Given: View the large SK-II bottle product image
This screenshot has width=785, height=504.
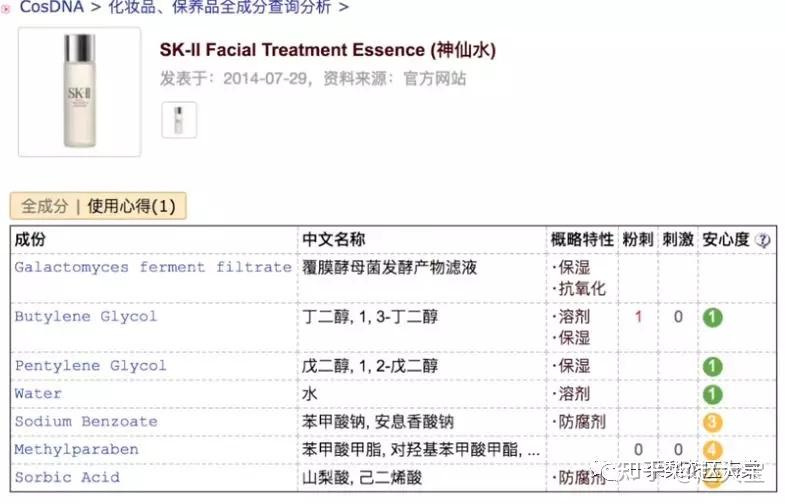Looking at the screenshot, I should (80, 92).
